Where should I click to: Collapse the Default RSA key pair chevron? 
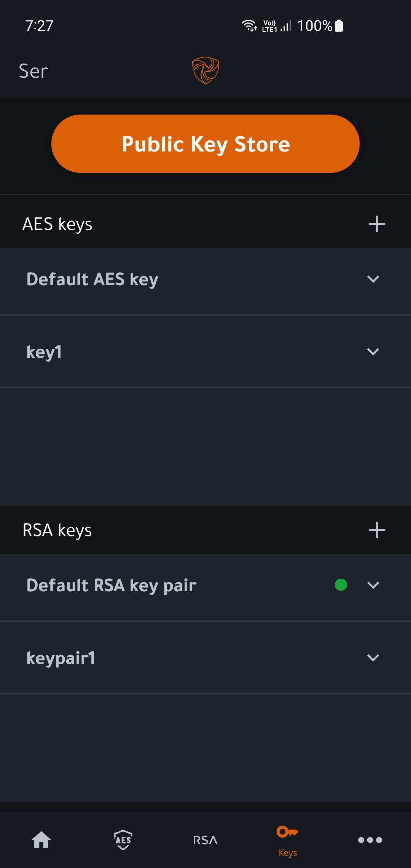pos(374,586)
